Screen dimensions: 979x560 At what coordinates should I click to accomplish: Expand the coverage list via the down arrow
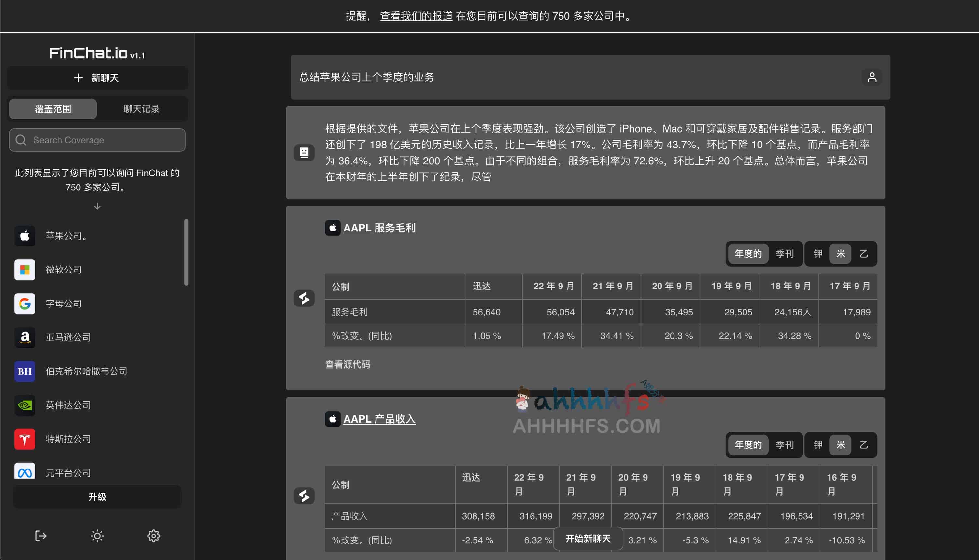click(x=97, y=206)
